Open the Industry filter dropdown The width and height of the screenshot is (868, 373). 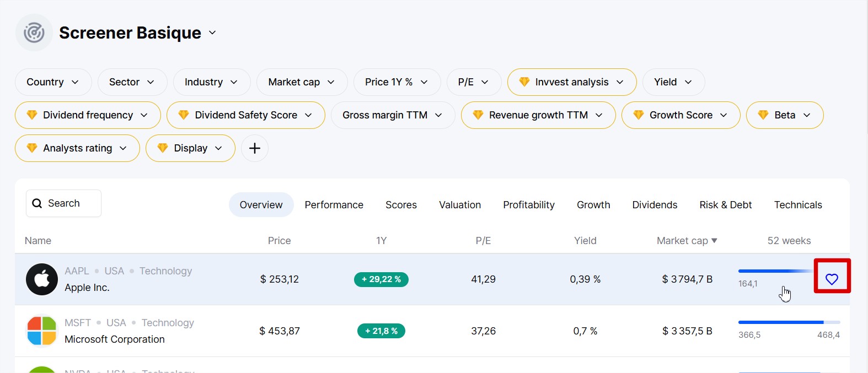[212, 82]
